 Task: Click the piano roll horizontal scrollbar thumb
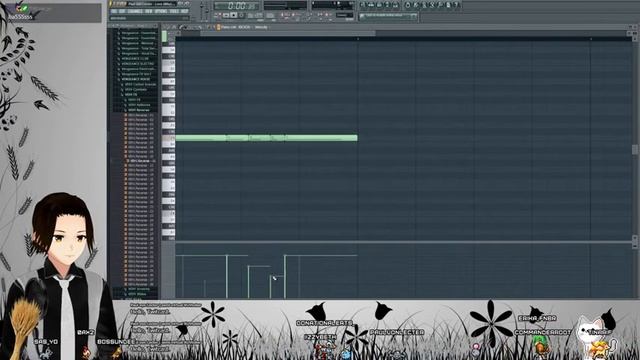click(288, 33)
